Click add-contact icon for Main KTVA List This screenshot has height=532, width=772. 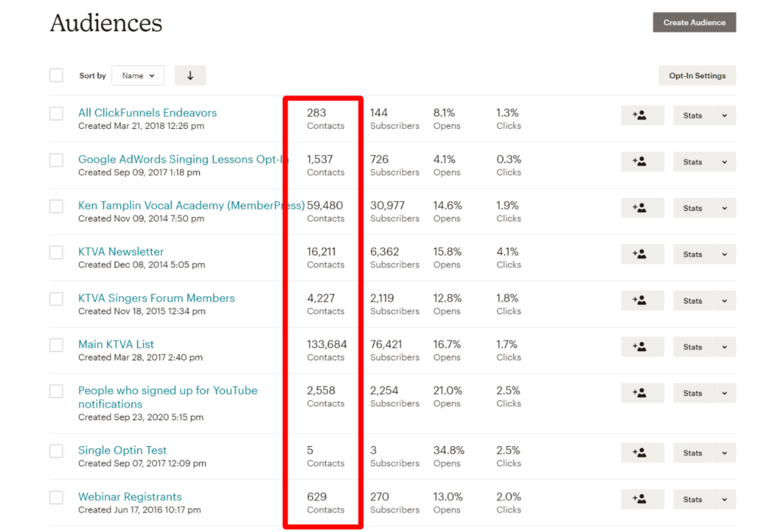642,347
